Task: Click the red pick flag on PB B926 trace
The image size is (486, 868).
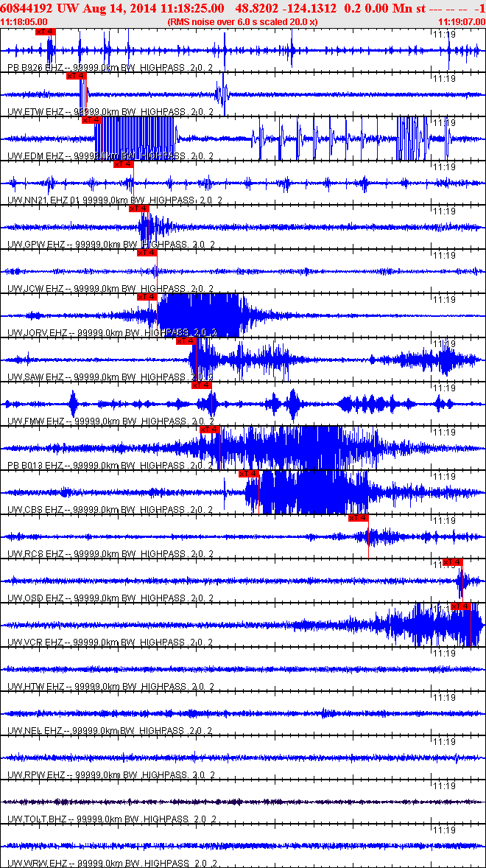Action: click(45, 32)
